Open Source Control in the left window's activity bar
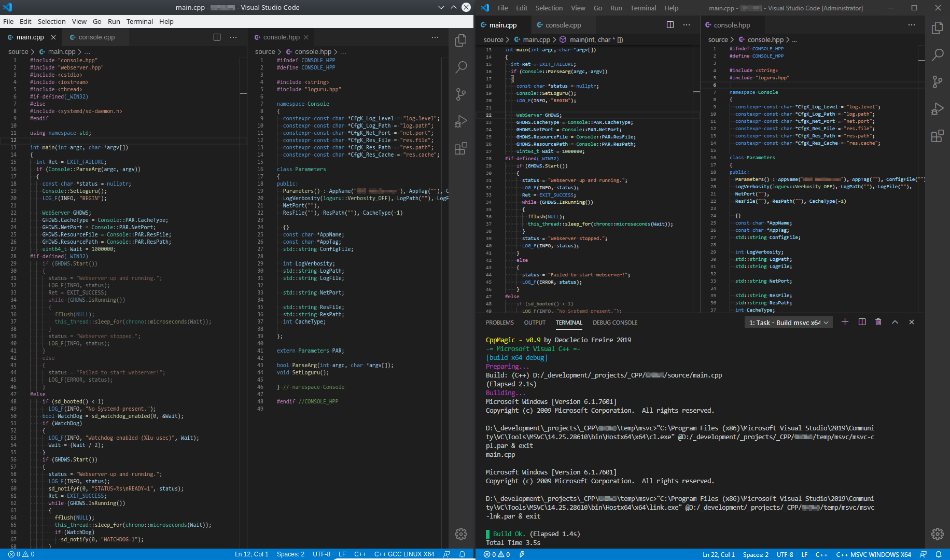 pos(460,94)
